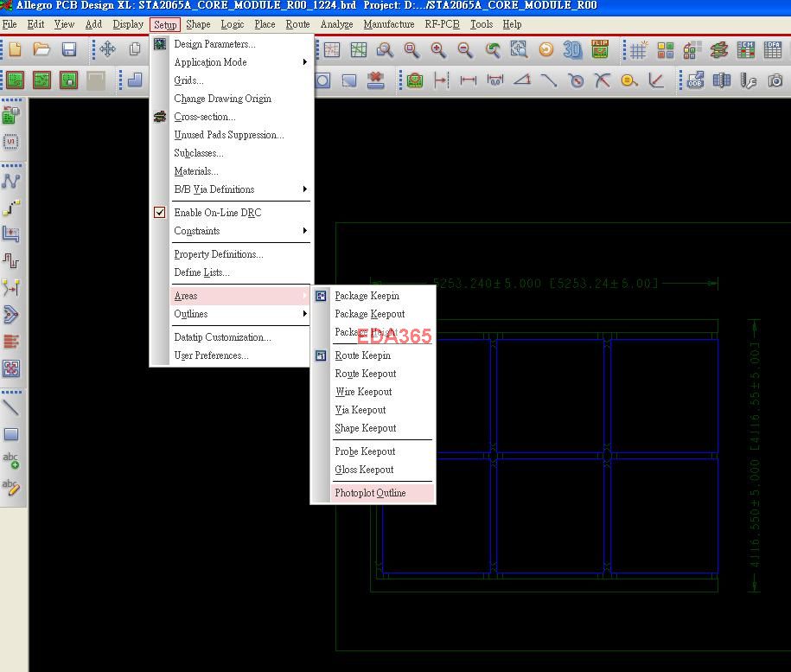Select the angular dimension tool icon

point(522,80)
